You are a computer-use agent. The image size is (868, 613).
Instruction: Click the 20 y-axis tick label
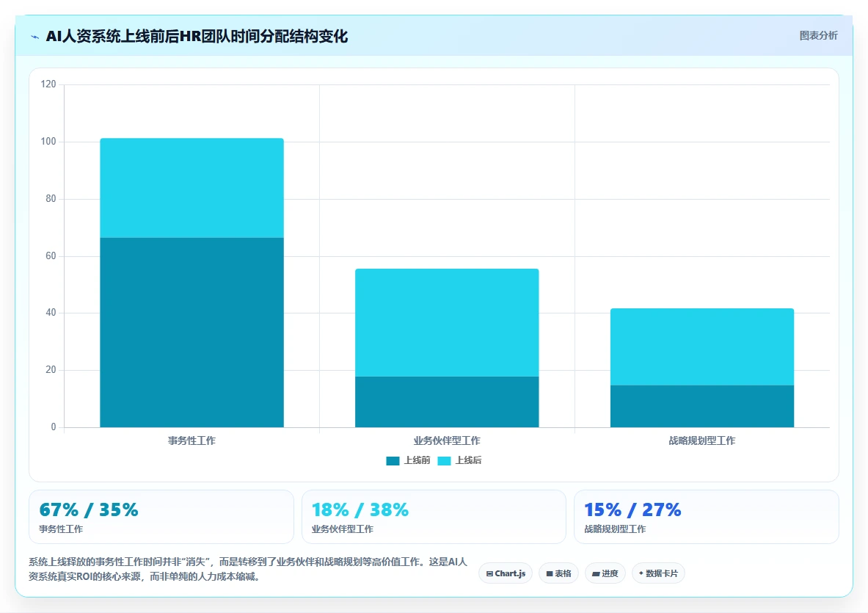tap(51, 370)
